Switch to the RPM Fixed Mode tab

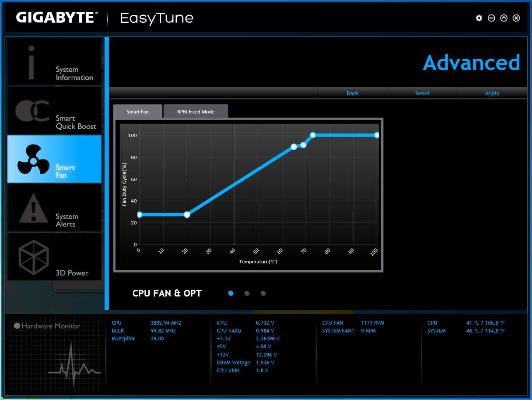point(196,112)
